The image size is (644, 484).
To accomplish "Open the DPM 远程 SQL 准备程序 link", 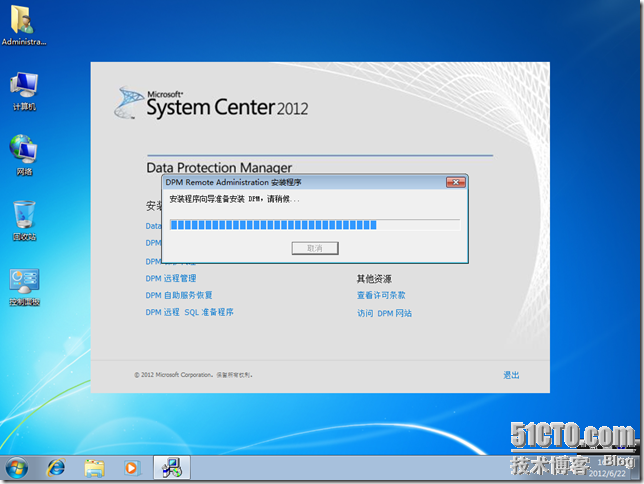I will point(189,312).
